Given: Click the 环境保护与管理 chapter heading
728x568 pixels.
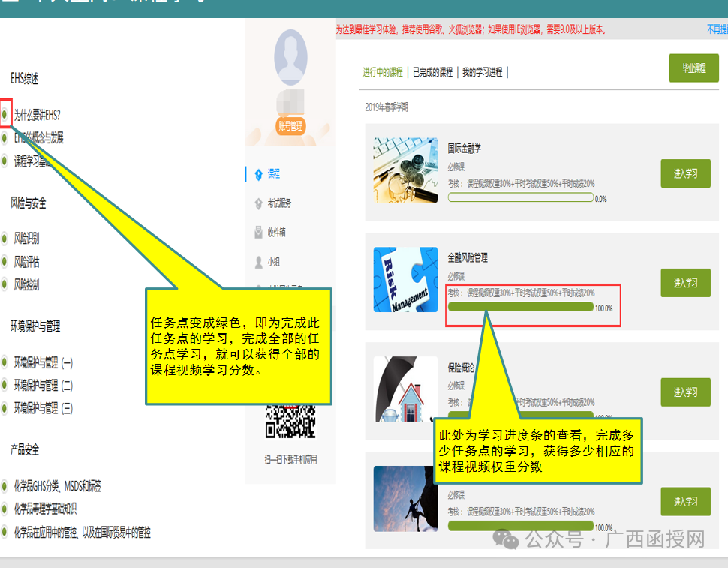Looking at the screenshot, I should coord(35,326).
